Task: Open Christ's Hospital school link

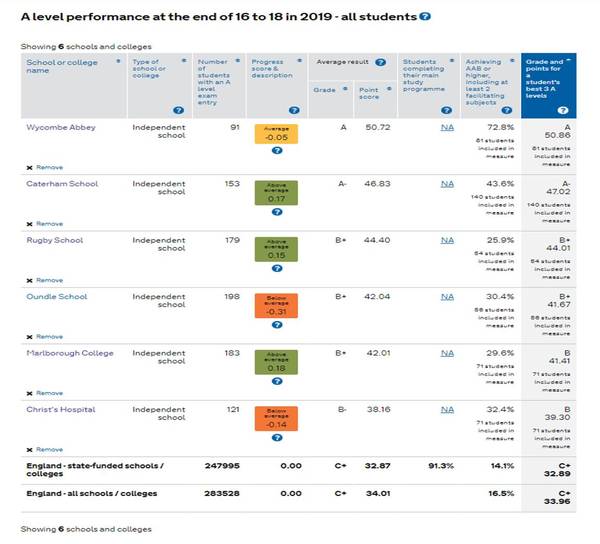Action: [x=61, y=409]
